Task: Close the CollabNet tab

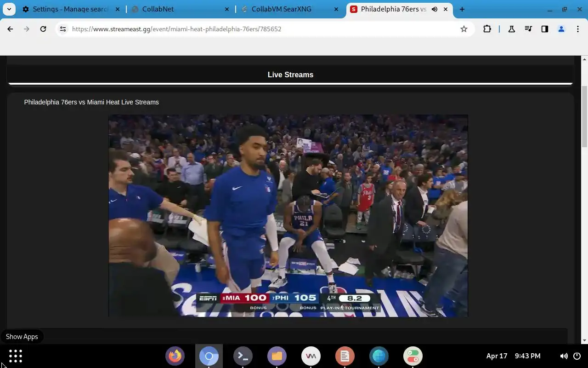Action: tap(227, 9)
